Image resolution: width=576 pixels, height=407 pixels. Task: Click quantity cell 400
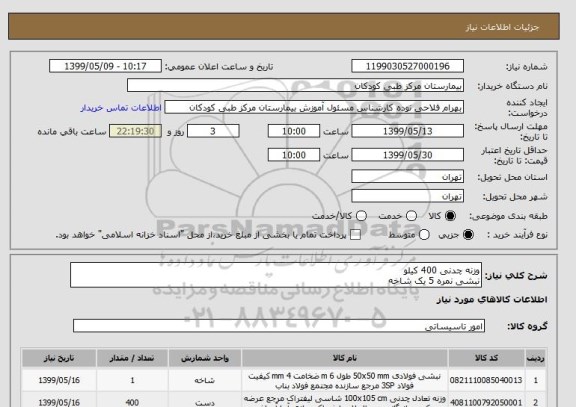click(x=132, y=403)
